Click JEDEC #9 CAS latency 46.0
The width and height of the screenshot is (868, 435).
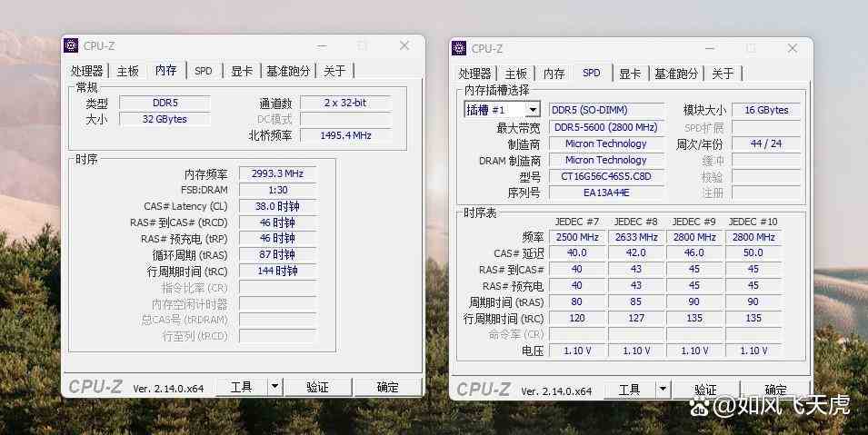pos(694,253)
